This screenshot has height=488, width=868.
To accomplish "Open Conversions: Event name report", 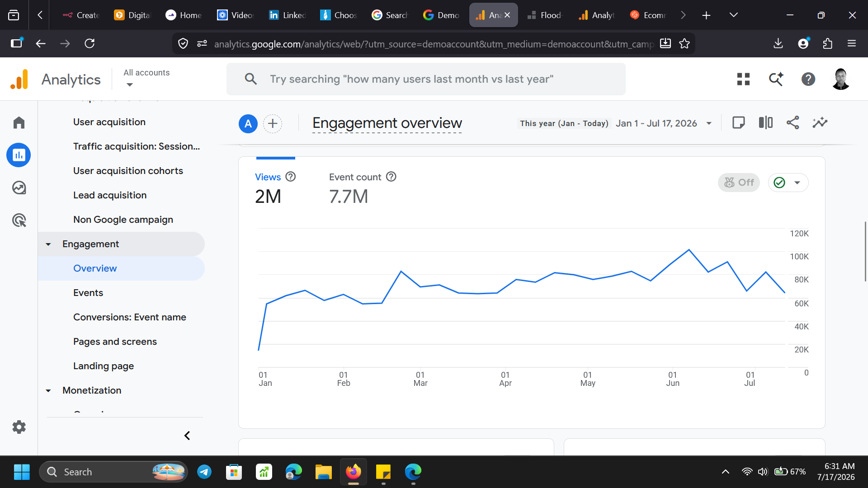I will click(x=130, y=317).
